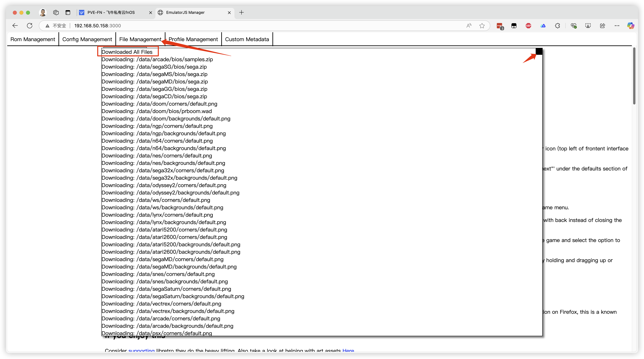
Task: Open the red password manager extension
Action: pos(499,26)
